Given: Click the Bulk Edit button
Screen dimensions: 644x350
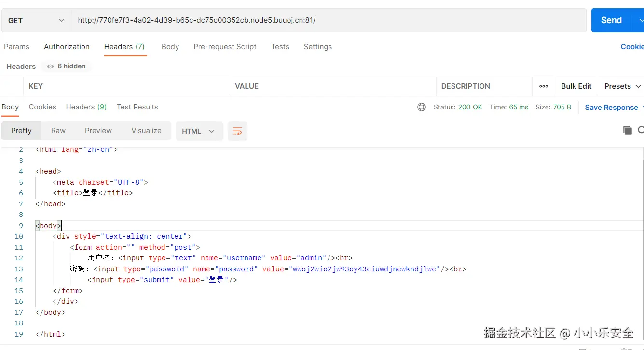Looking at the screenshot, I should [576, 86].
